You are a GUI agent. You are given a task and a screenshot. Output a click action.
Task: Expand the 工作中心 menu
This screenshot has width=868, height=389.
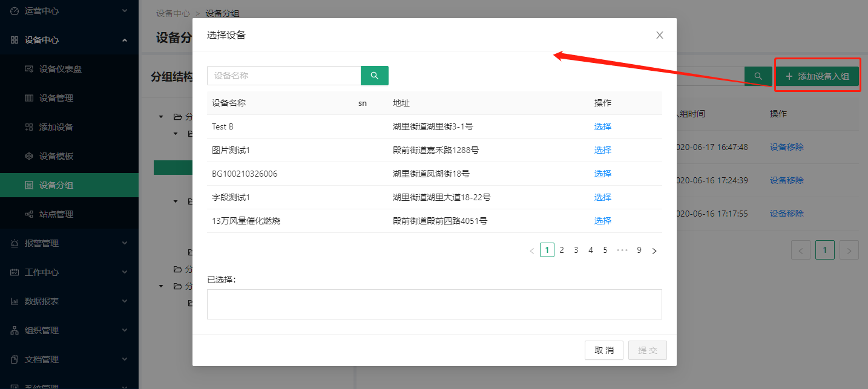point(69,272)
